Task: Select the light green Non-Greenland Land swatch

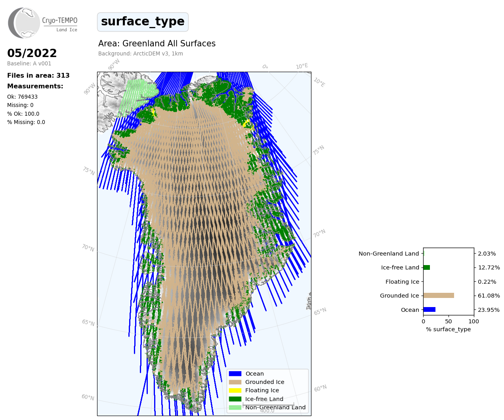Action: 235,407
